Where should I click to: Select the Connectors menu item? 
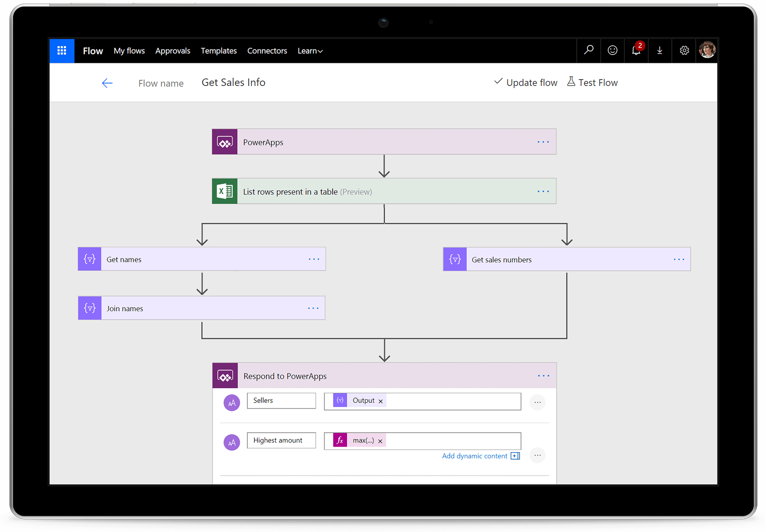pos(267,50)
